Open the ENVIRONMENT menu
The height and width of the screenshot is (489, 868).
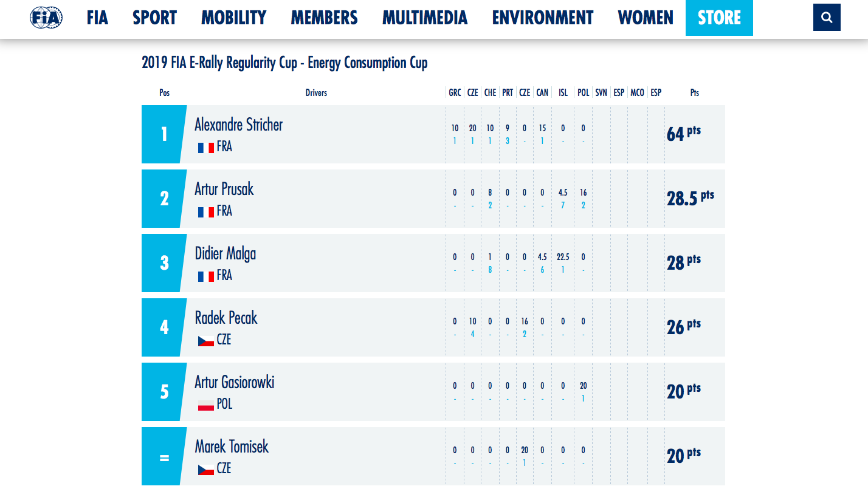click(542, 18)
